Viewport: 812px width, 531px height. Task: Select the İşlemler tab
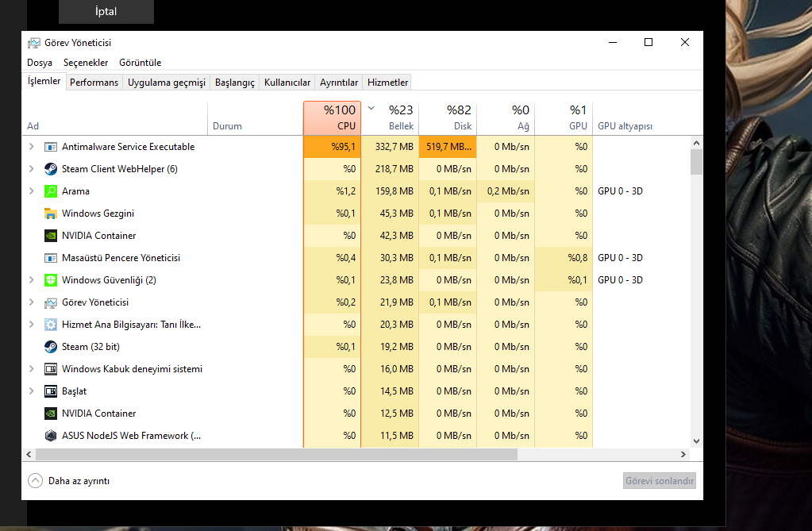44,81
